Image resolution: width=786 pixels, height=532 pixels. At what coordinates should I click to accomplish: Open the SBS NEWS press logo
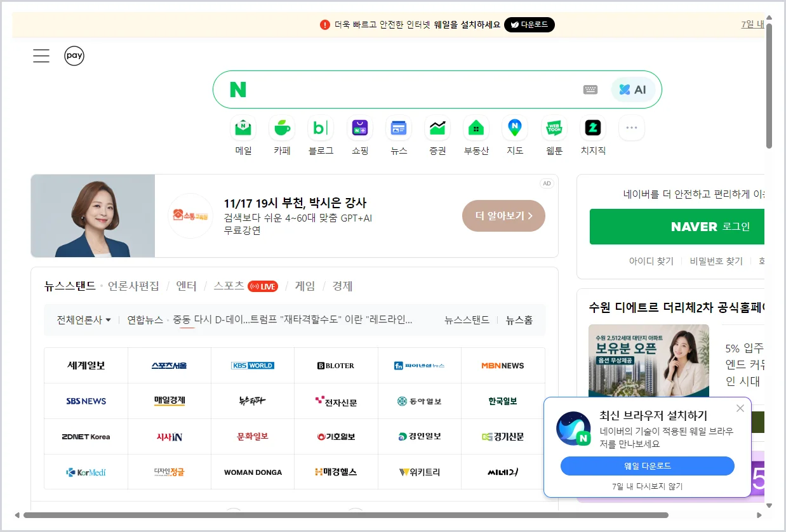[x=86, y=401]
